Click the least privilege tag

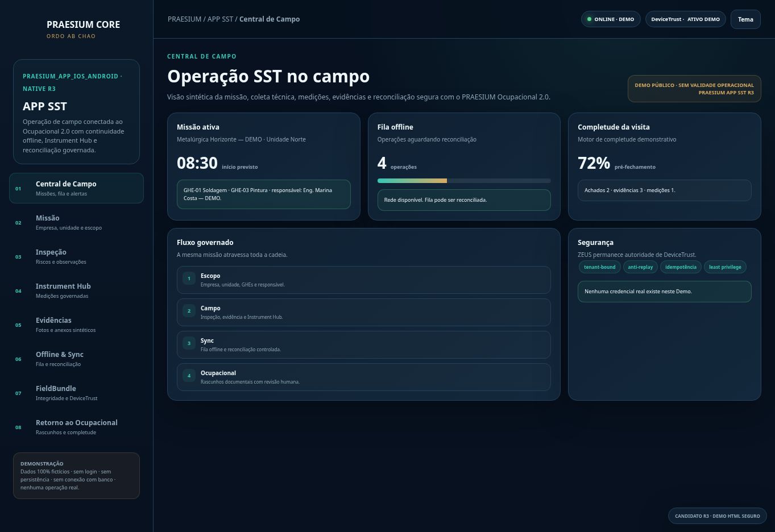[725, 267]
